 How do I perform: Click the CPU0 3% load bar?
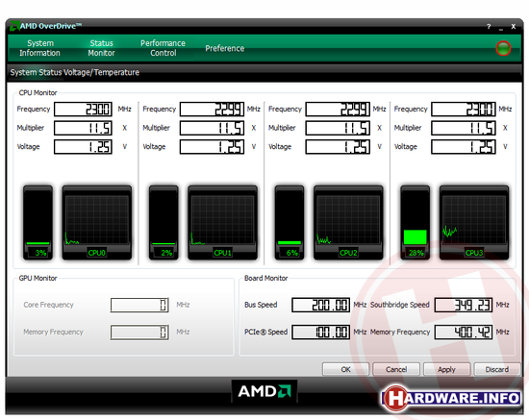click(x=38, y=222)
